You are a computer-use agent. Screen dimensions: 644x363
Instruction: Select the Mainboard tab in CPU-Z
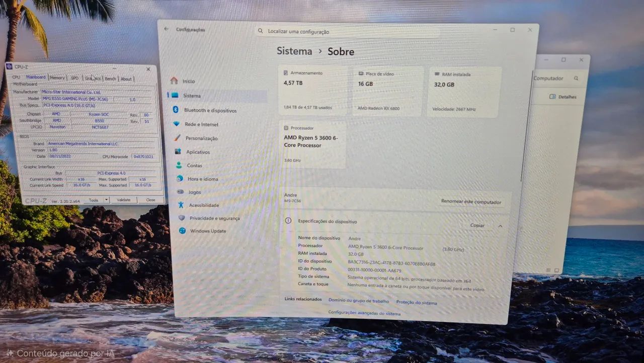(36, 77)
